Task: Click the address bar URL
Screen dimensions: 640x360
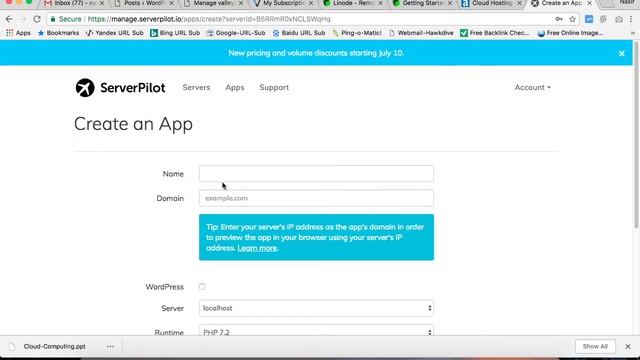Action: click(209, 19)
